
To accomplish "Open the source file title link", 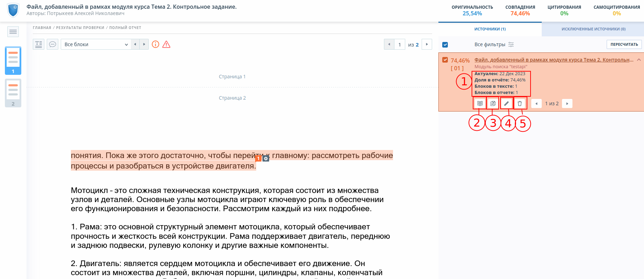I will click(x=554, y=60).
